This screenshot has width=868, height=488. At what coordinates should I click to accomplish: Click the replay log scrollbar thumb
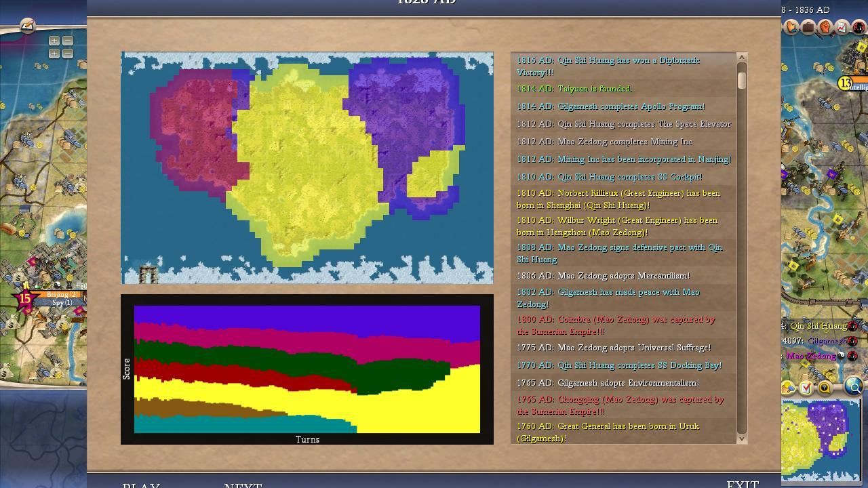[x=741, y=79]
